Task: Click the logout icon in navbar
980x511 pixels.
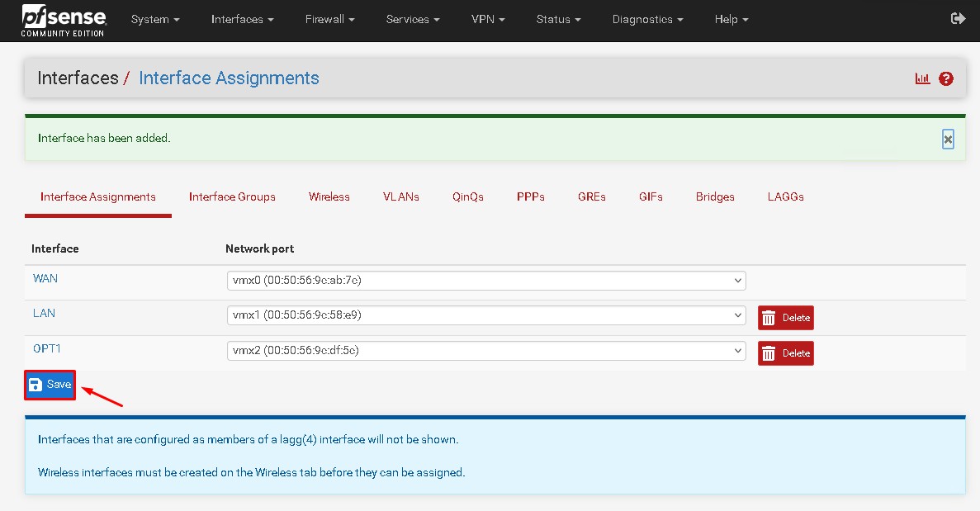Action: (x=958, y=18)
